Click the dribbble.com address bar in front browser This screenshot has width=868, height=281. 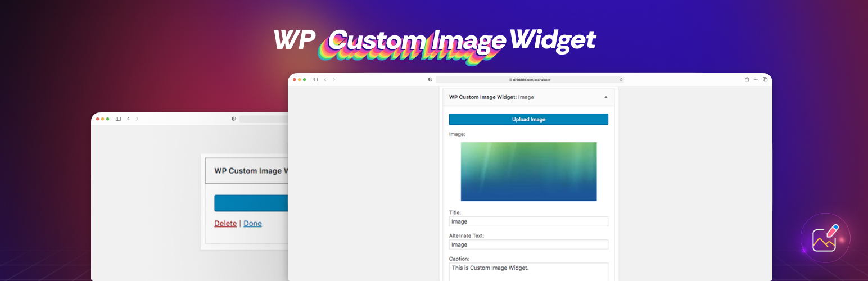[530, 80]
